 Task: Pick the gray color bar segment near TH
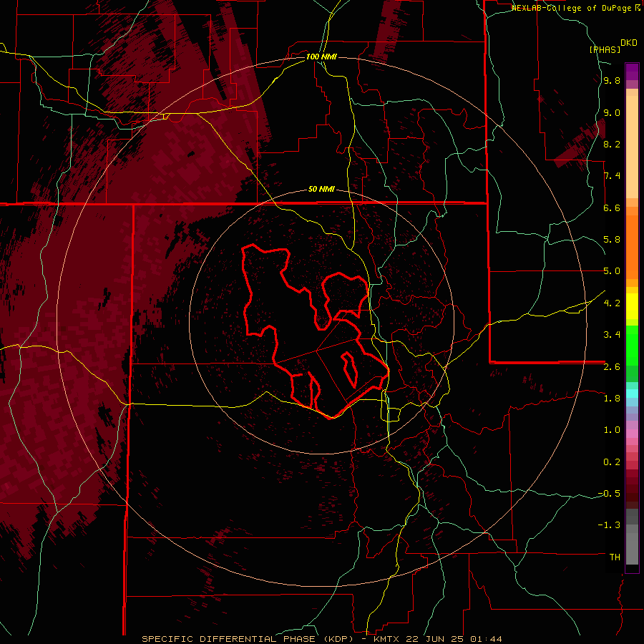(632, 548)
